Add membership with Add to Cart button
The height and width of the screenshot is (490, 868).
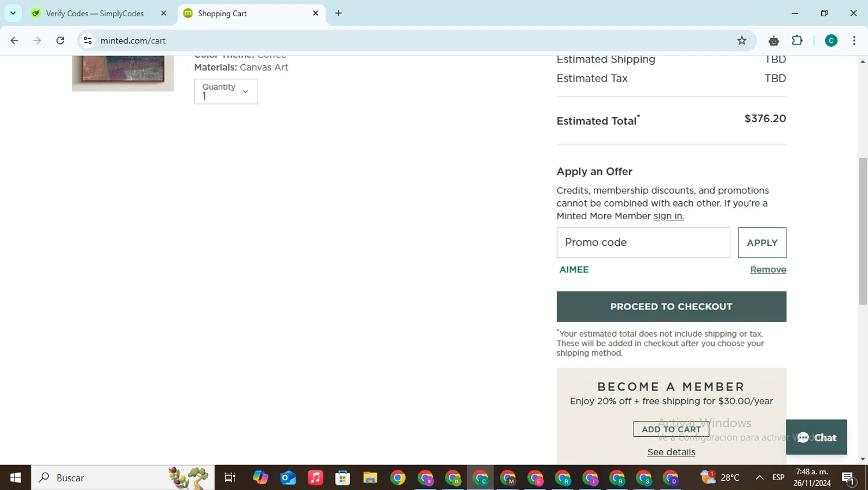671,429
